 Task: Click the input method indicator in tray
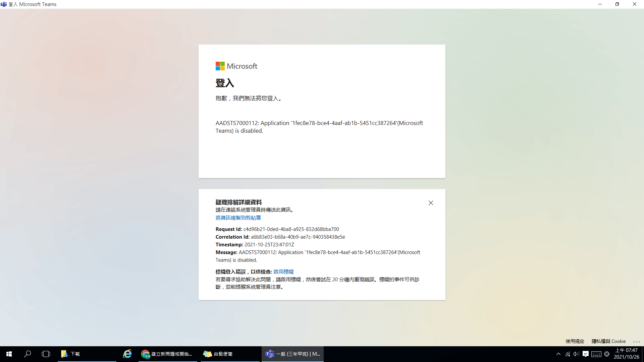(607, 354)
